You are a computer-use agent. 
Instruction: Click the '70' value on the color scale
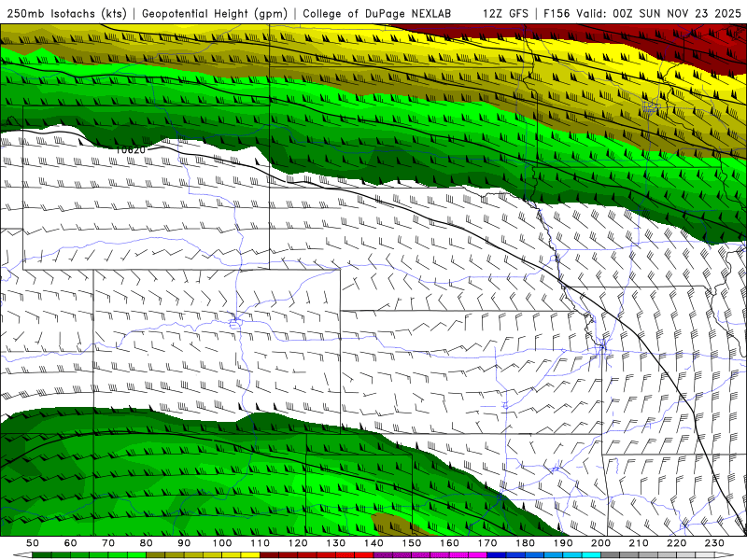pyautogui.click(x=108, y=543)
